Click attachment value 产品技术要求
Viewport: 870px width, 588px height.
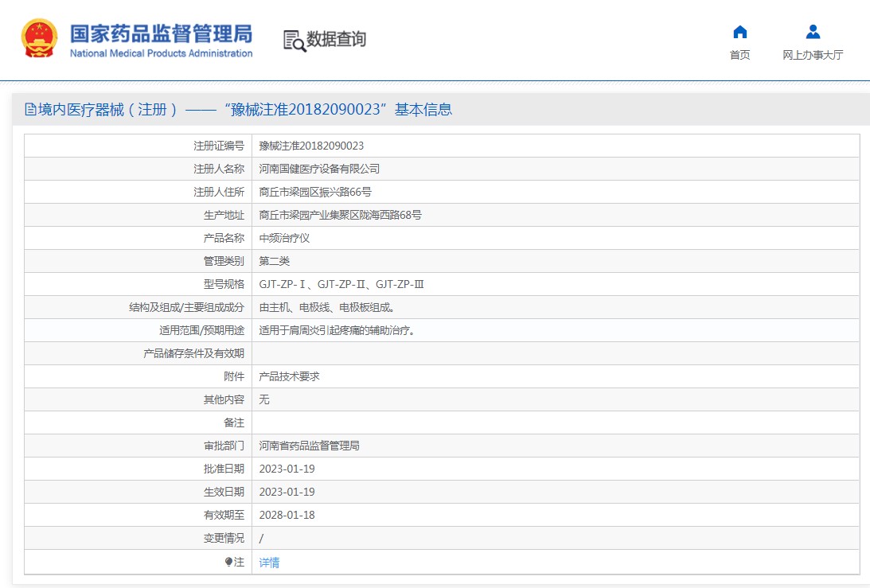click(x=289, y=376)
